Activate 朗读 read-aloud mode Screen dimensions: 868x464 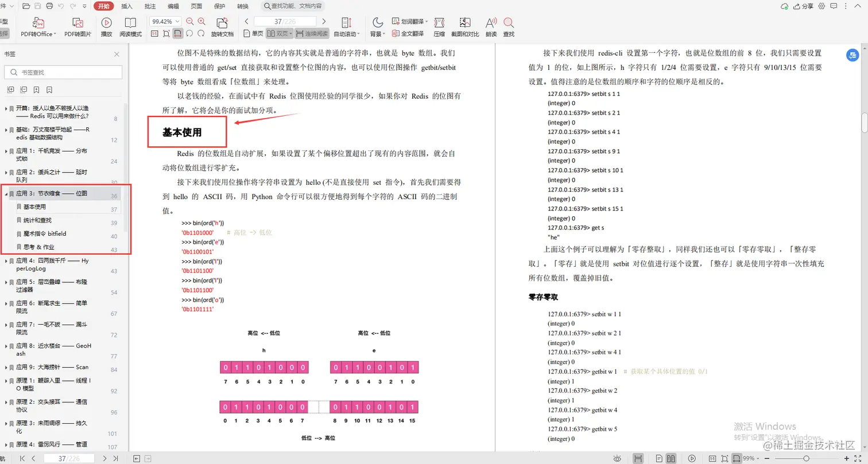(491, 27)
